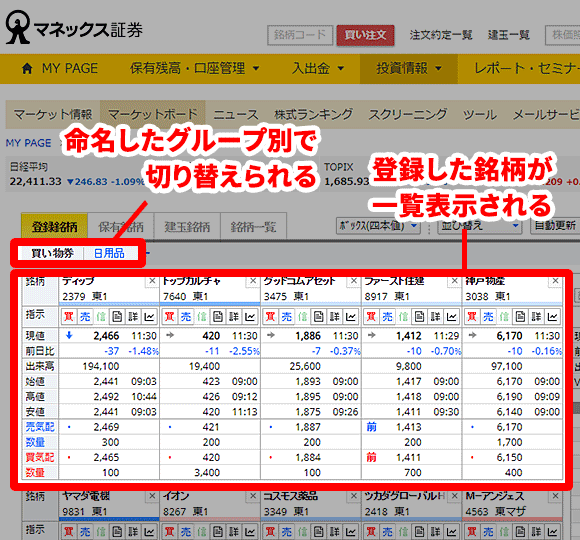This screenshot has height=540, width=580.
Task: Switch to the 建玉銘柄 tab
Action: [187, 226]
